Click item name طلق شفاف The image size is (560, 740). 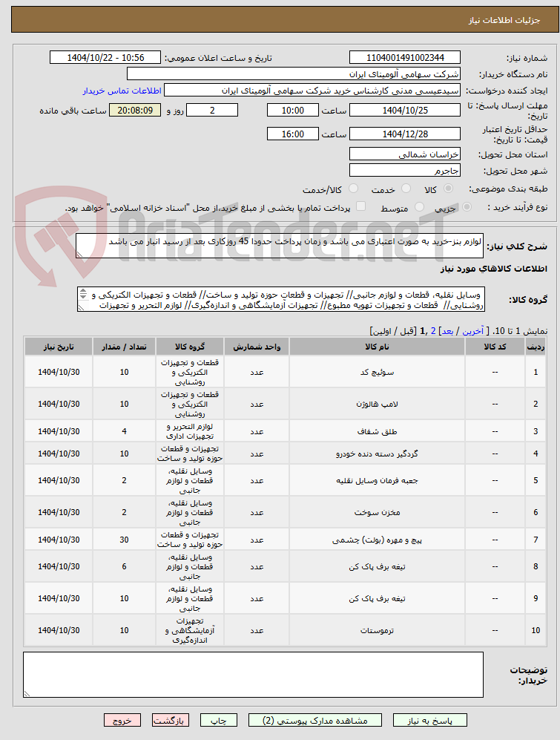(377, 431)
